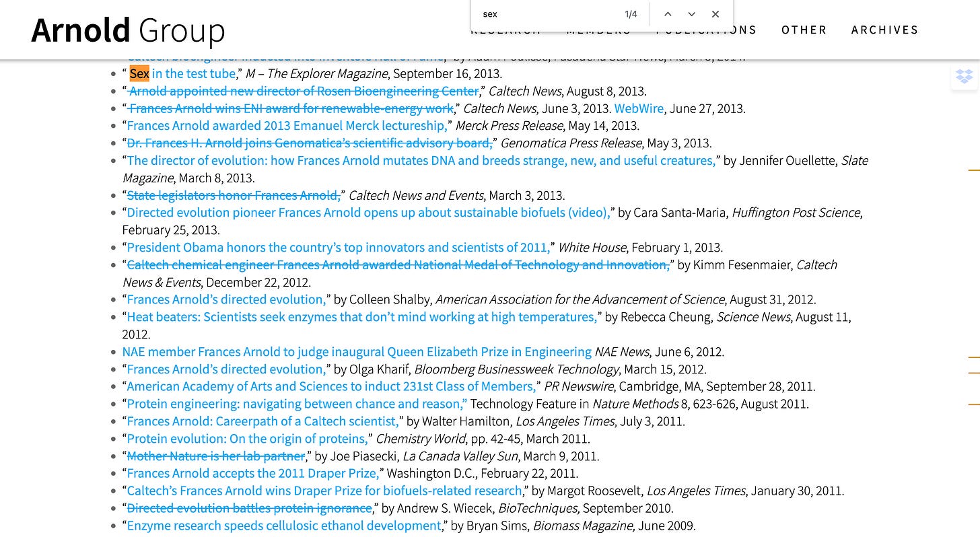980x537 pixels.
Task: Open Queen Elizabeth Prize NAE link
Action: [x=357, y=352]
